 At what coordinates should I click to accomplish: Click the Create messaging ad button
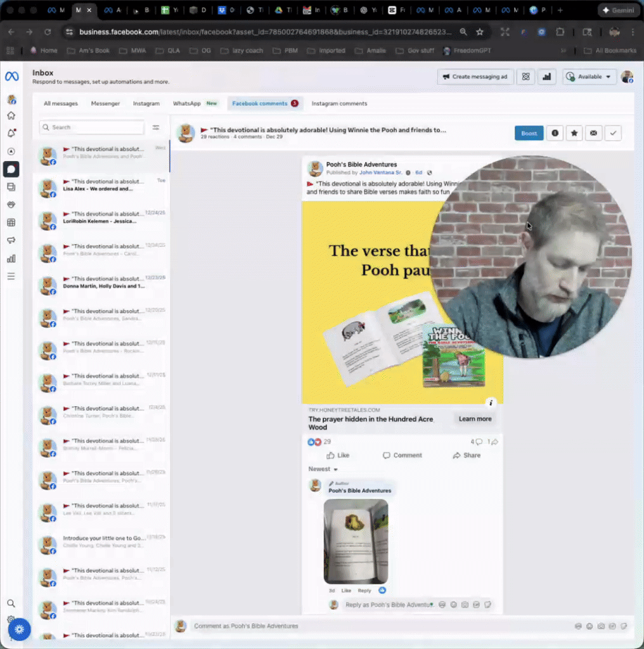(475, 77)
